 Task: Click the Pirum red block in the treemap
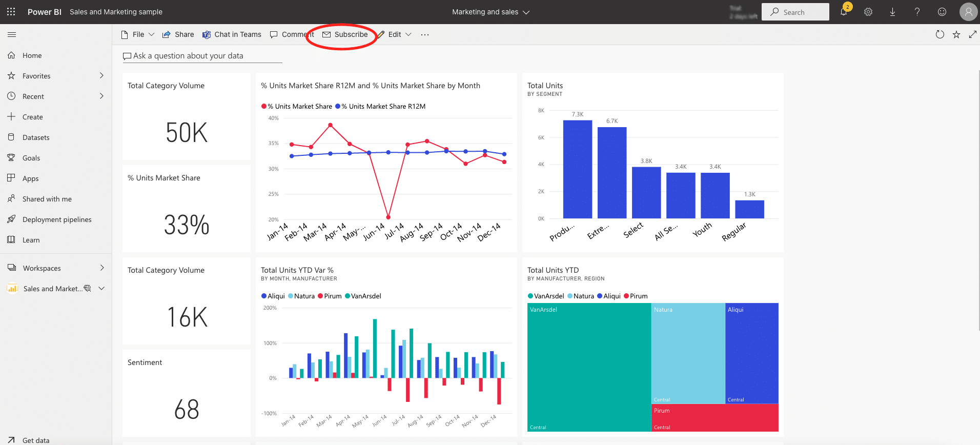pos(715,418)
